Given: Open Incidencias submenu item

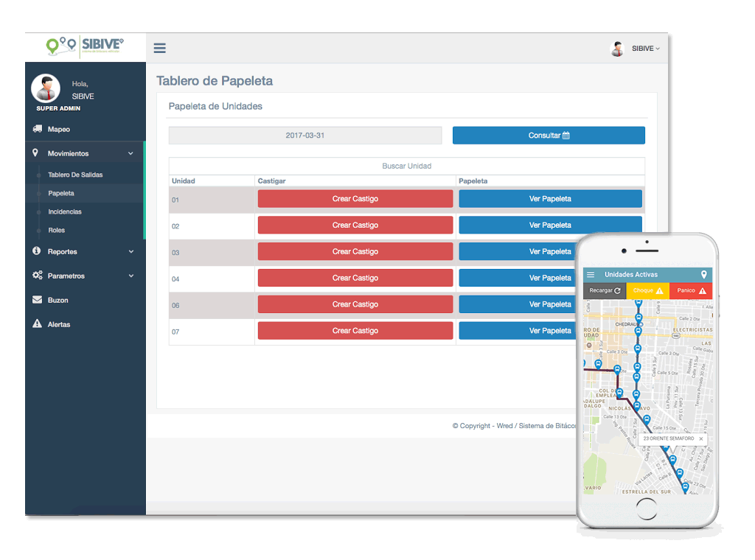Looking at the screenshot, I should (65, 211).
